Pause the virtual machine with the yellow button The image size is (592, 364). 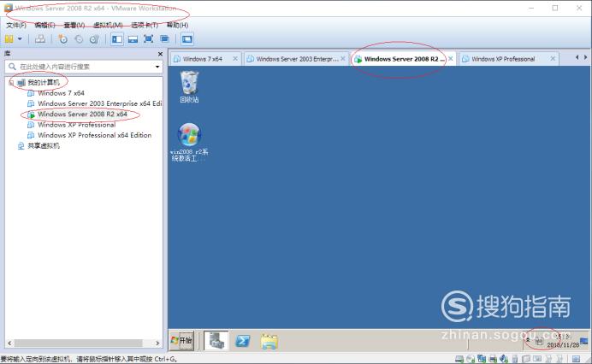click(9, 38)
